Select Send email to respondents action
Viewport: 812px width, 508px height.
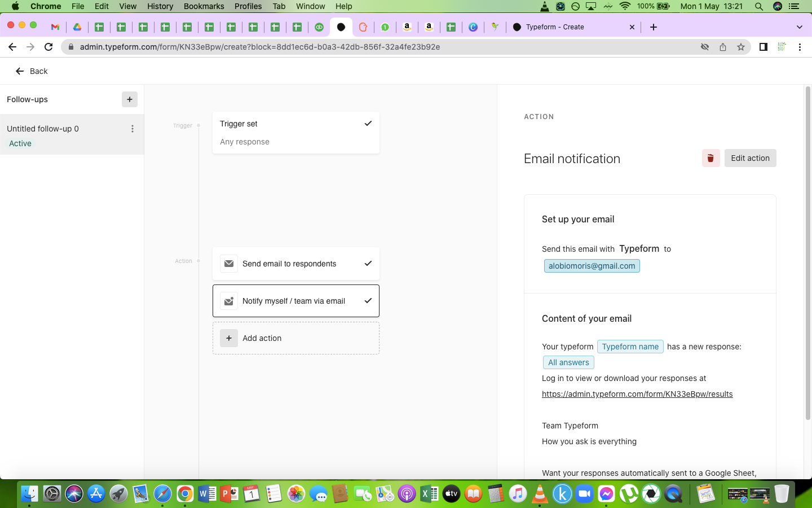(x=296, y=264)
